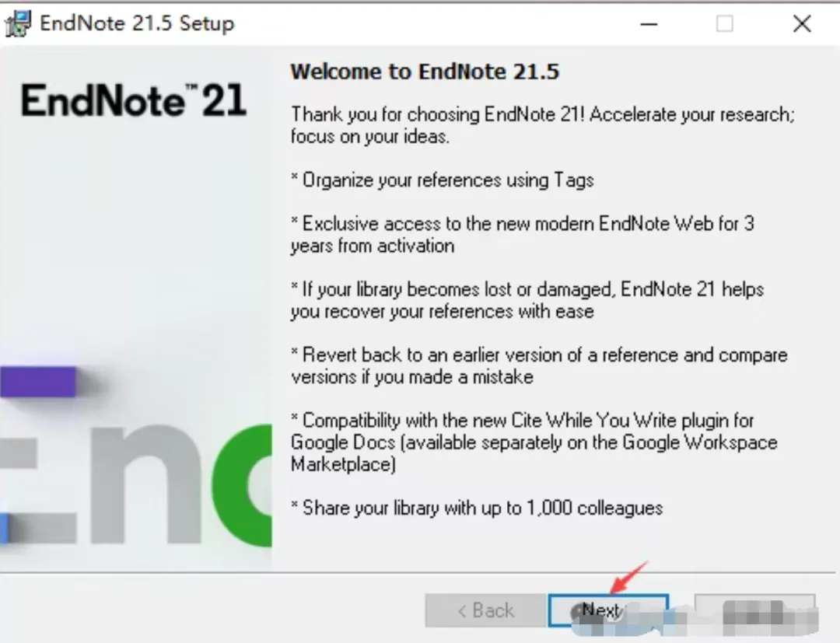The height and width of the screenshot is (643, 840).
Task: Click the Revert back to earlier version bullet
Action: pyautogui.click(x=539, y=365)
